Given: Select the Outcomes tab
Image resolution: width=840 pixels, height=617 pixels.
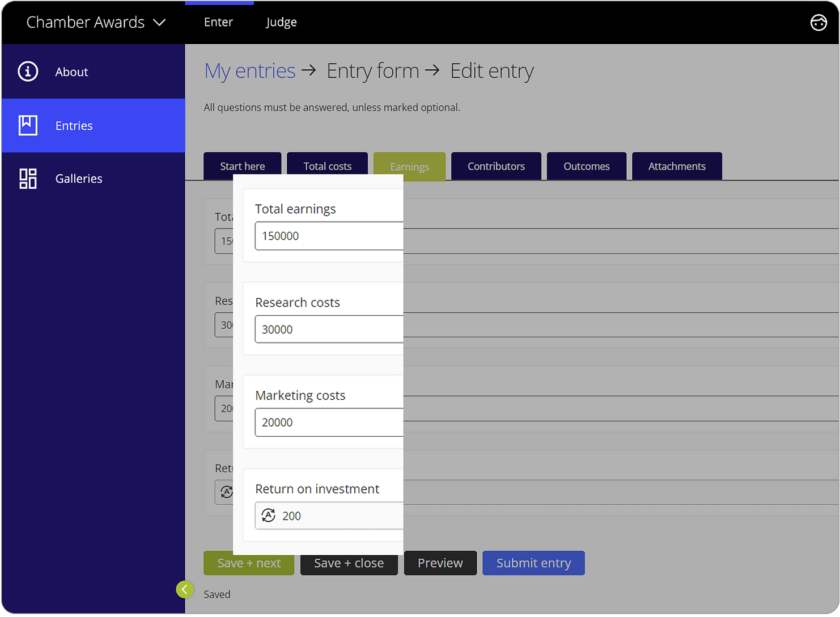Looking at the screenshot, I should 586,166.
